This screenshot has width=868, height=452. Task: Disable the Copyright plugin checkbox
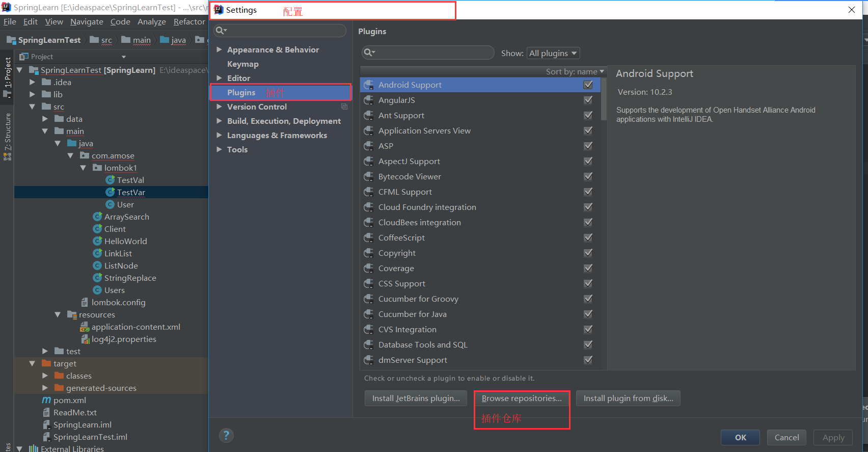588,253
